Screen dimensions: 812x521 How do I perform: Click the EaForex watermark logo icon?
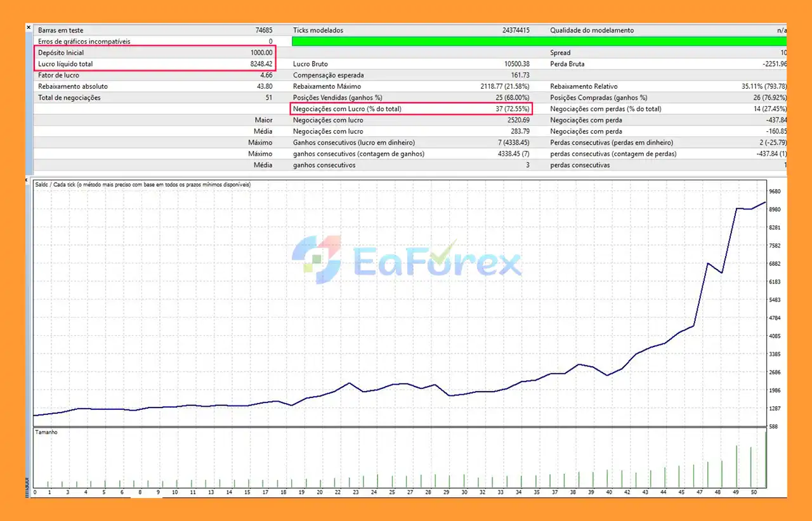pyautogui.click(x=317, y=260)
